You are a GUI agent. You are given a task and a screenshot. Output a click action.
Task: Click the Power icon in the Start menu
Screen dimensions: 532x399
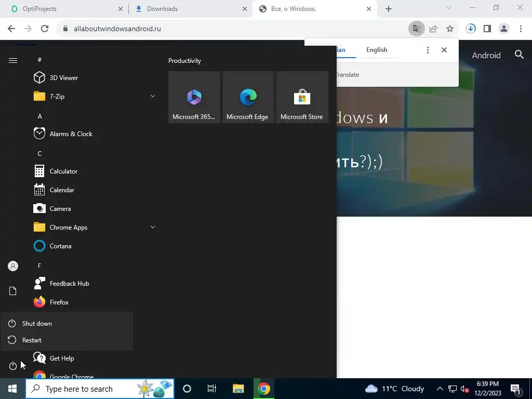[12, 366]
